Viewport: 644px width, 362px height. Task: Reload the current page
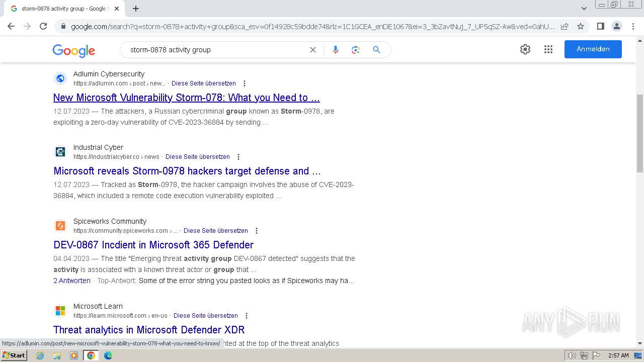click(x=43, y=26)
